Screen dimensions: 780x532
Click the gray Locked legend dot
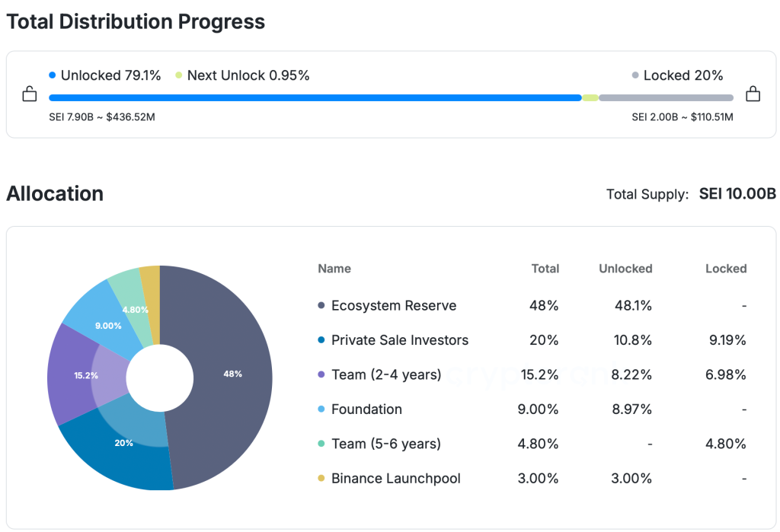pos(637,75)
